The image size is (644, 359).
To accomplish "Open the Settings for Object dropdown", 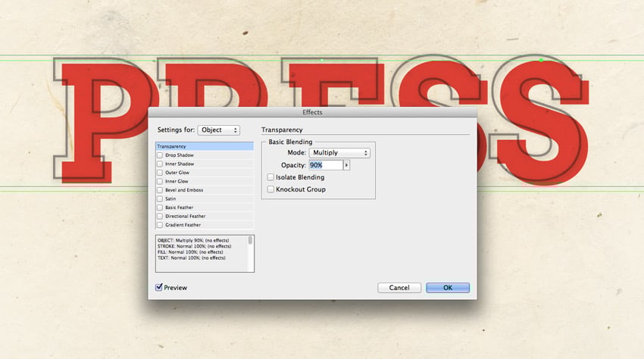I will [x=218, y=130].
